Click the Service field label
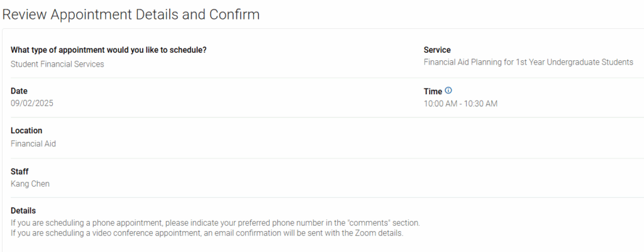 [437, 50]
